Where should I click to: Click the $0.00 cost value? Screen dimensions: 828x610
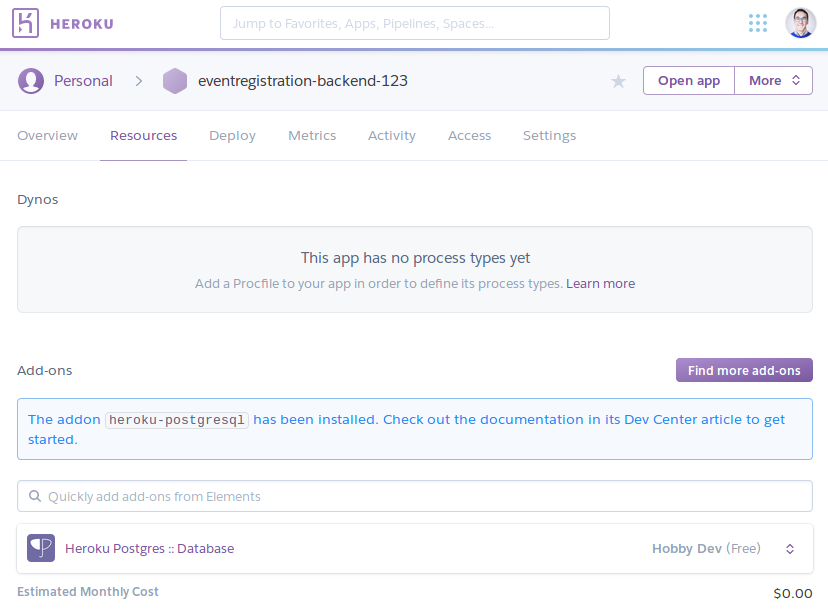tap(793, 593)
